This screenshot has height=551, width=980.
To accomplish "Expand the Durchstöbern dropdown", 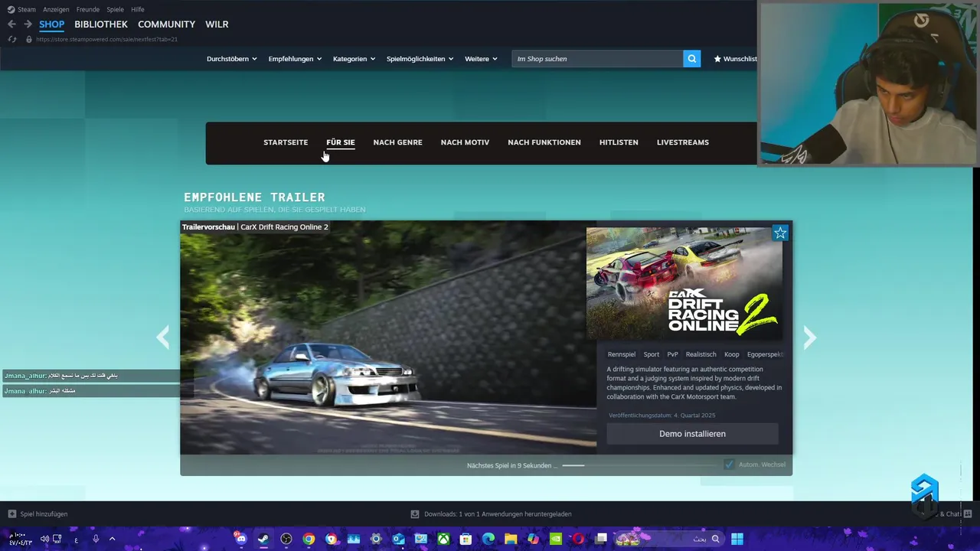I will point(231,59).
